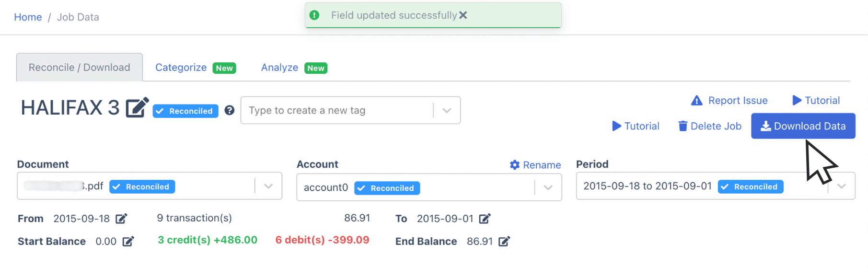Expand the Period dropdown

[x=841, y=186]
